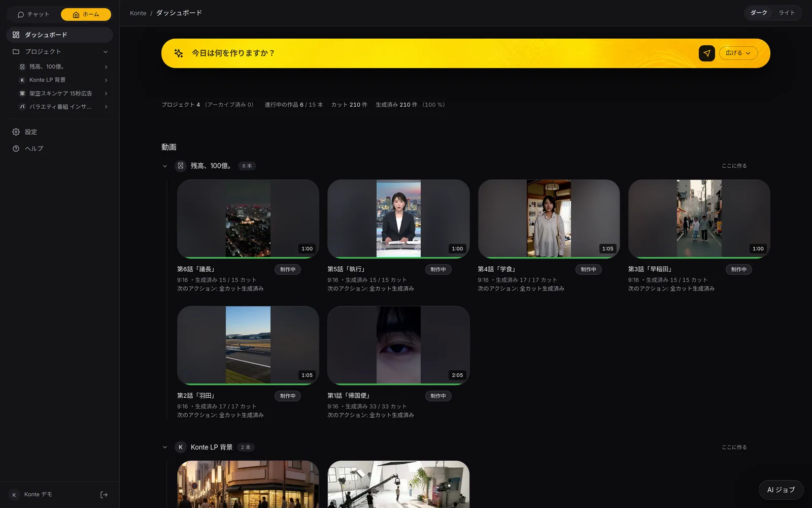The image size is (812, 508).
Task: Click the green progress bar under 第1話「帰国便」
Action: click(398, 384)
